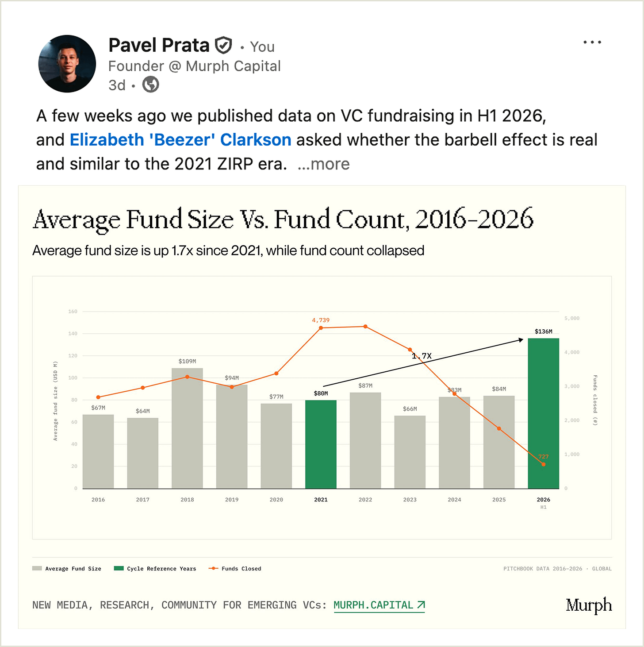Open the three-dot post options menu
The height and width of the screenshot is (647, 644).
592,42
